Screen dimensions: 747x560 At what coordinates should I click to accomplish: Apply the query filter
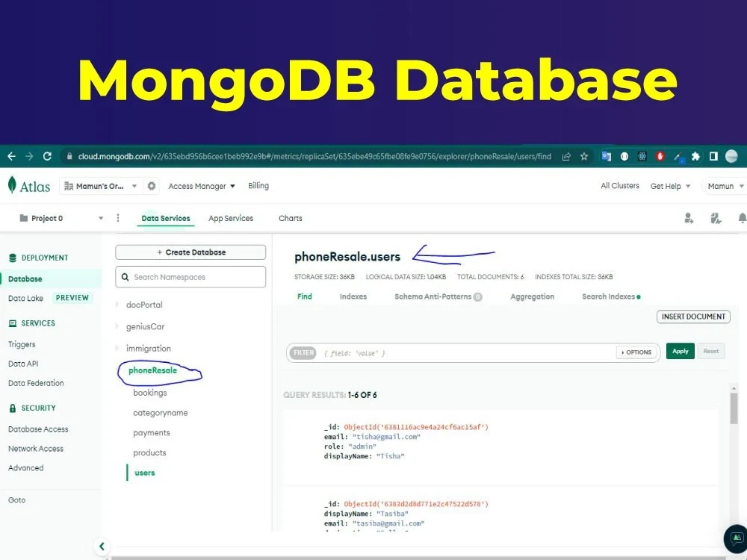click(681, 352)
